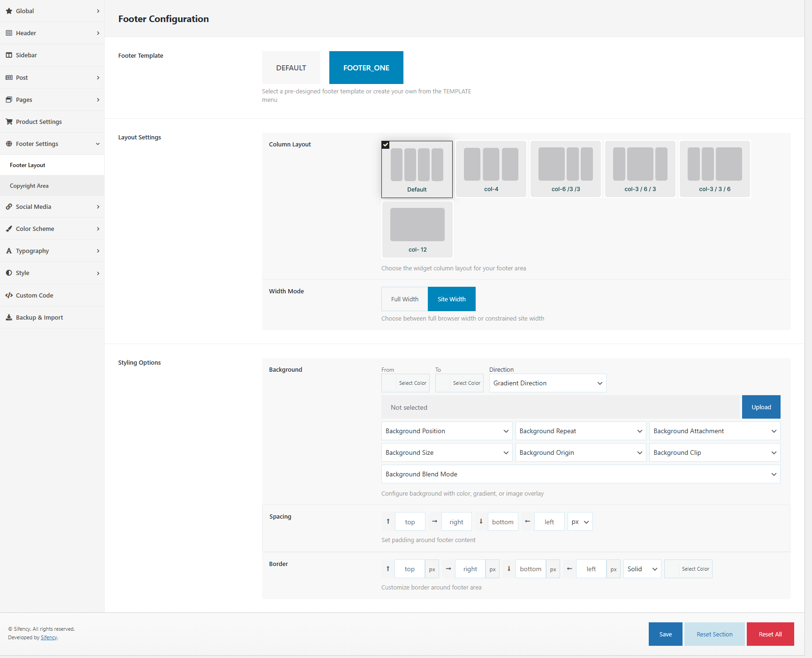
Task: Click the Color Scheme brush icon
Action: (x=9, y=229)
